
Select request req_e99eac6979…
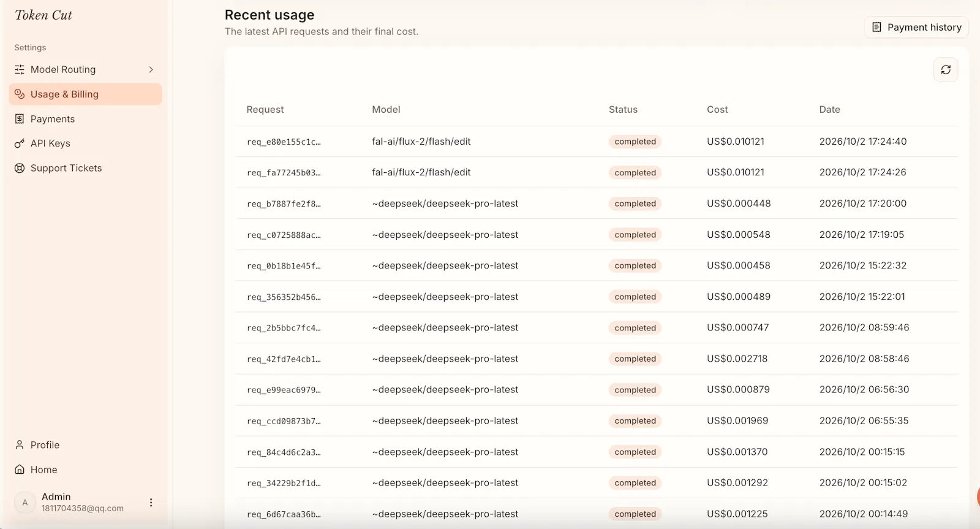(x=284, y=390)
